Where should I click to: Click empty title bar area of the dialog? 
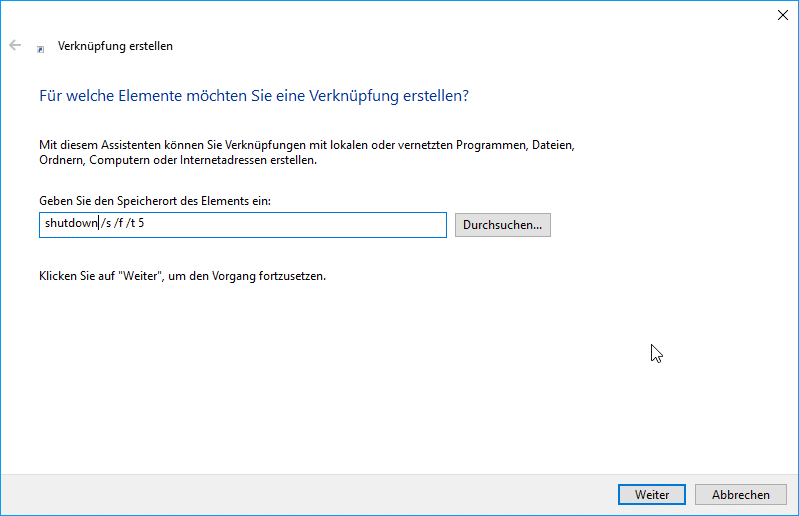(400, 14)
